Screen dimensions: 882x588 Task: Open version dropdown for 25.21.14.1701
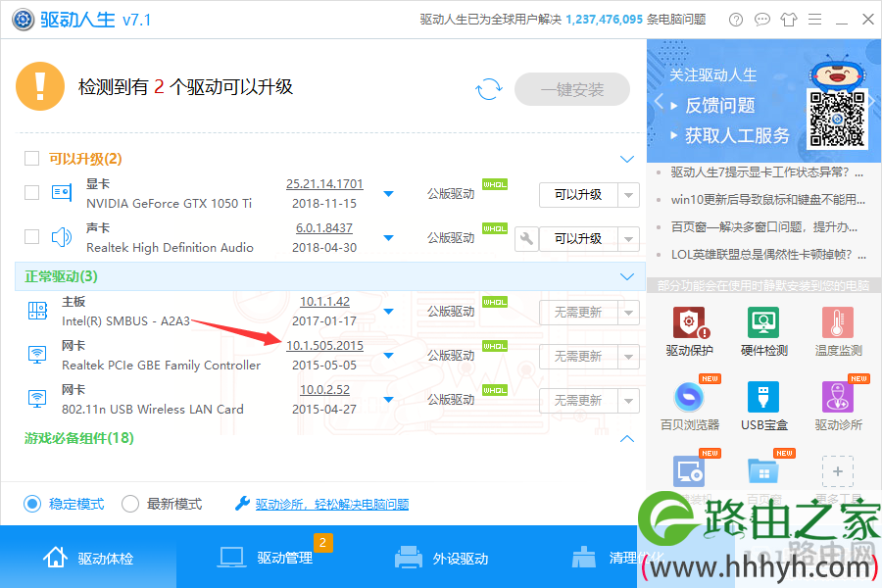pos(388,194)
